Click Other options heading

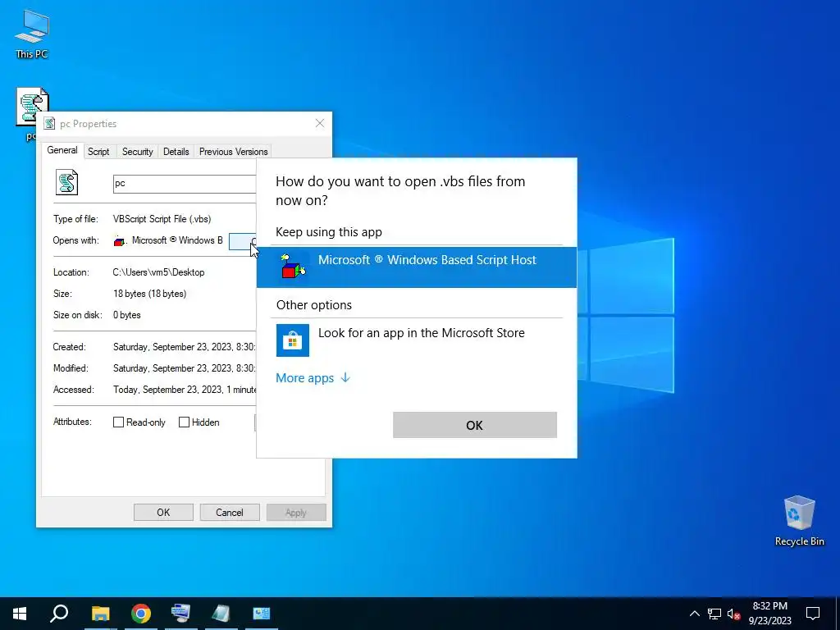(314, 305)
